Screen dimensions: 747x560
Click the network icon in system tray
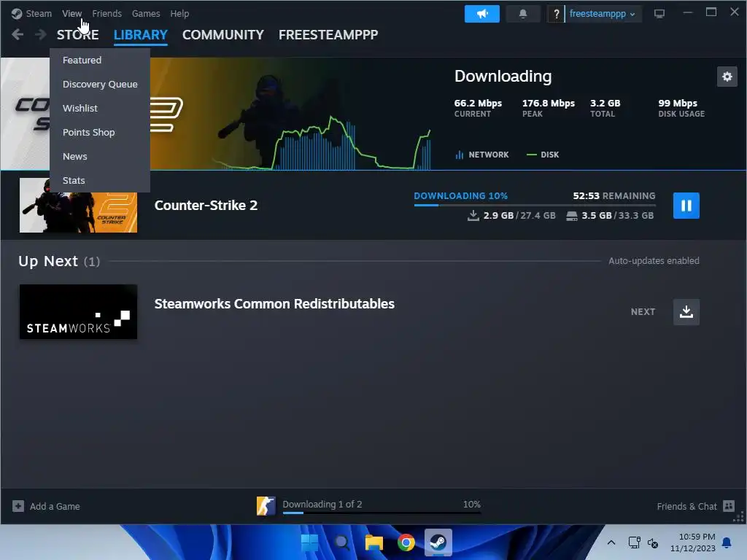click(x=634, y=542)
